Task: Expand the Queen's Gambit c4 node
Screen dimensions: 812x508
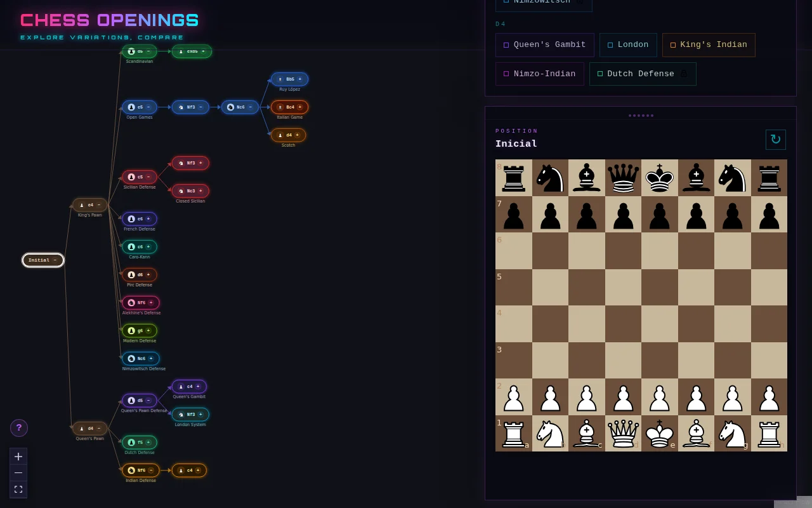Action: tap(198, 387)
